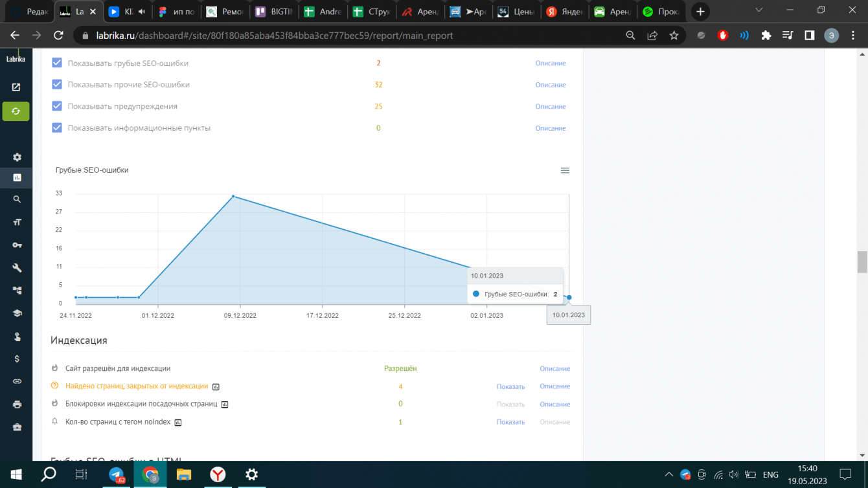Switch to the 'Цены' browser tab
The image size is (868, 488).
pyautogui.click(x=516, y=12)
